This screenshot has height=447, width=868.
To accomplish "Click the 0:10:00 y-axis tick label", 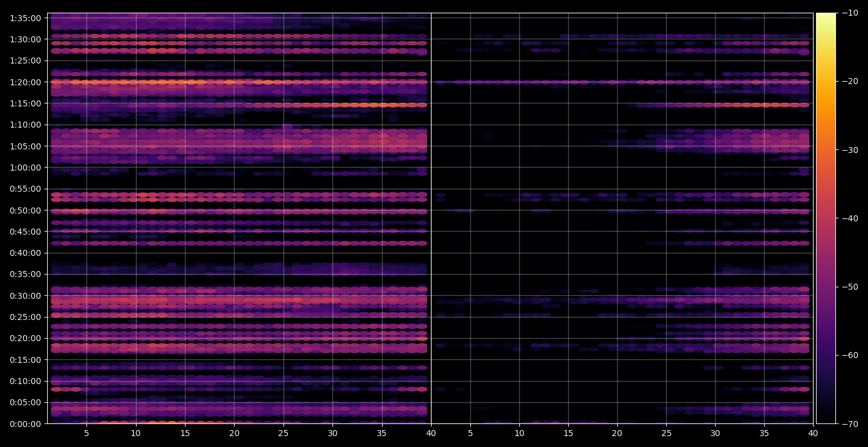I will click(x=25, y=381).
